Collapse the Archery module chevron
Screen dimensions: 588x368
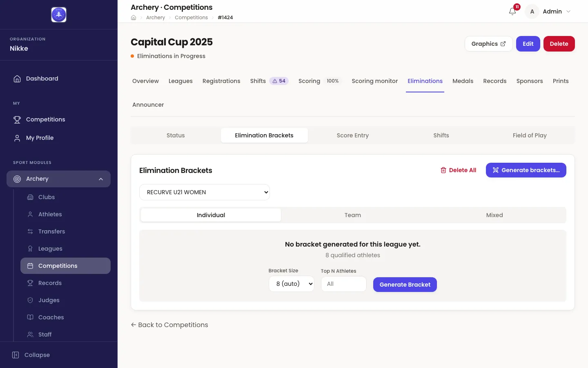pyautogui.click(x=101, y=179)
